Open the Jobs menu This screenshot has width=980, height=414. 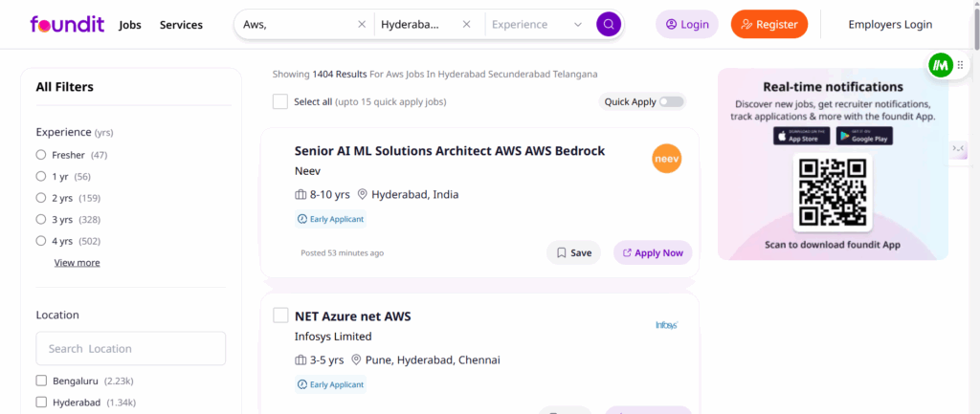click(x=130, y=25)
